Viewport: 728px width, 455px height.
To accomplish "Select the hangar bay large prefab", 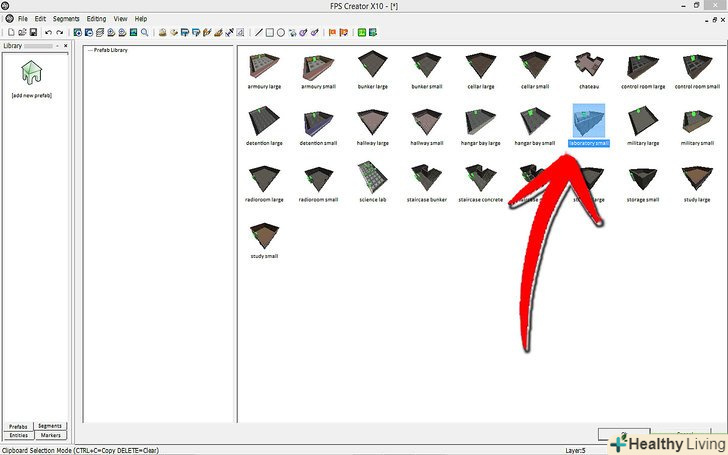I will point(481,126).
